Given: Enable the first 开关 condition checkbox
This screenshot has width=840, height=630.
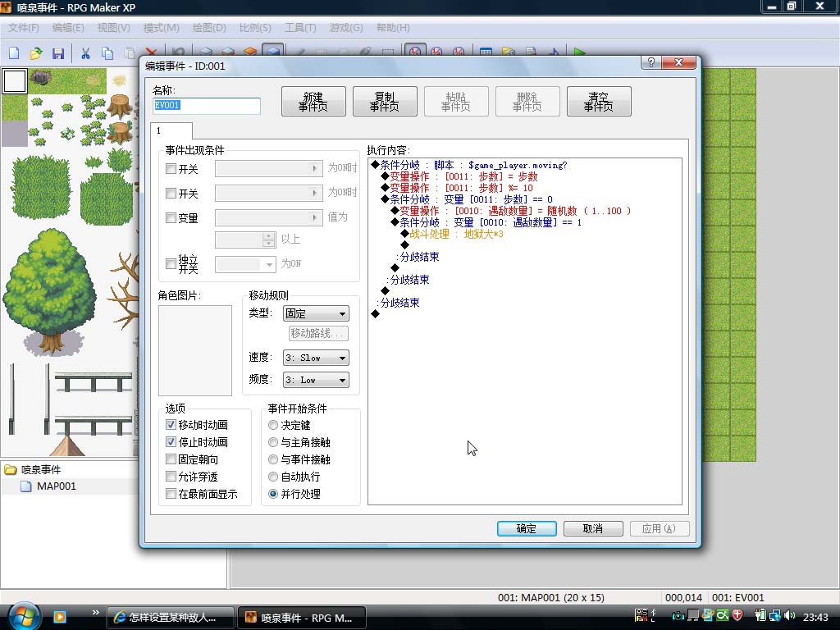Looking at the screenshot, I should [x=171, y=169].
